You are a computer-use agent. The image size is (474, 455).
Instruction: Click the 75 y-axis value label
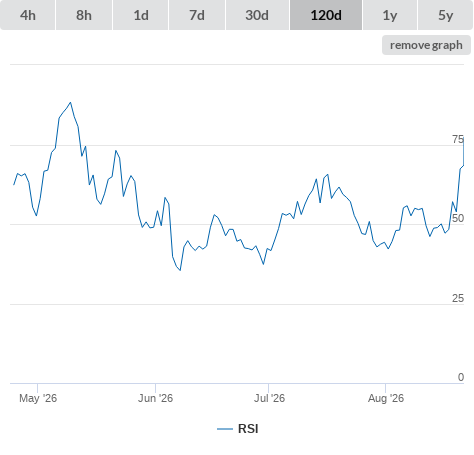point(458,139)
